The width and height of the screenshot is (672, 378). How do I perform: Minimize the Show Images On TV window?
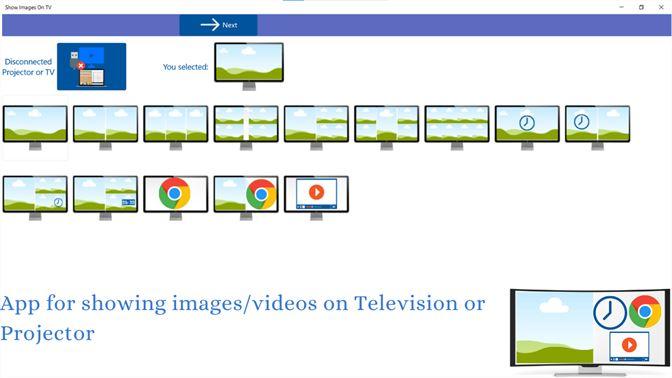[x=621, y=7]
